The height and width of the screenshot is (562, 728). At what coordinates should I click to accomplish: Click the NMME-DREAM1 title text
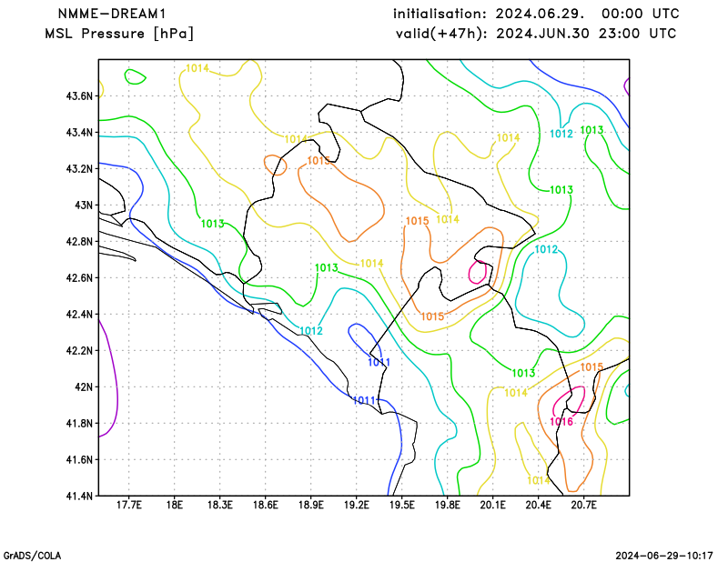111,14
